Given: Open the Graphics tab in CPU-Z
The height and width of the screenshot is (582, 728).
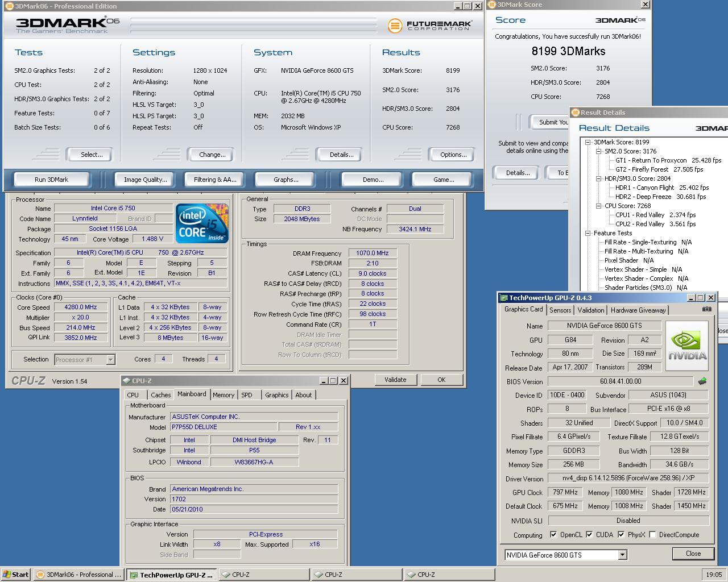Looking at the screenshot, I should coord(277,395).
